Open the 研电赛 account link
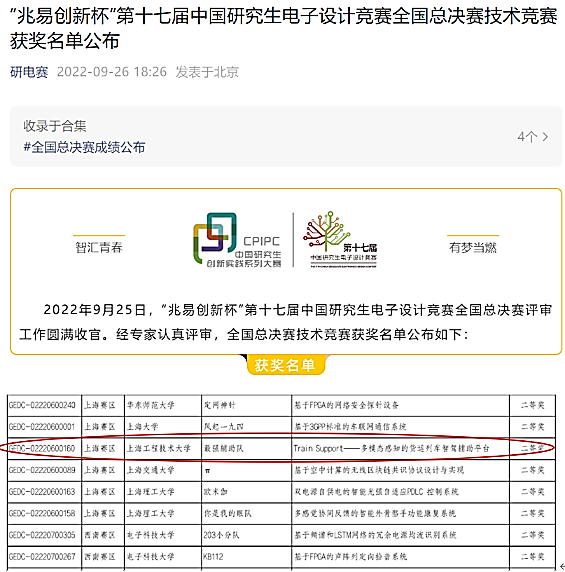Image resolution: width=565 pixels, height=572 pixels. coord(29,72)
